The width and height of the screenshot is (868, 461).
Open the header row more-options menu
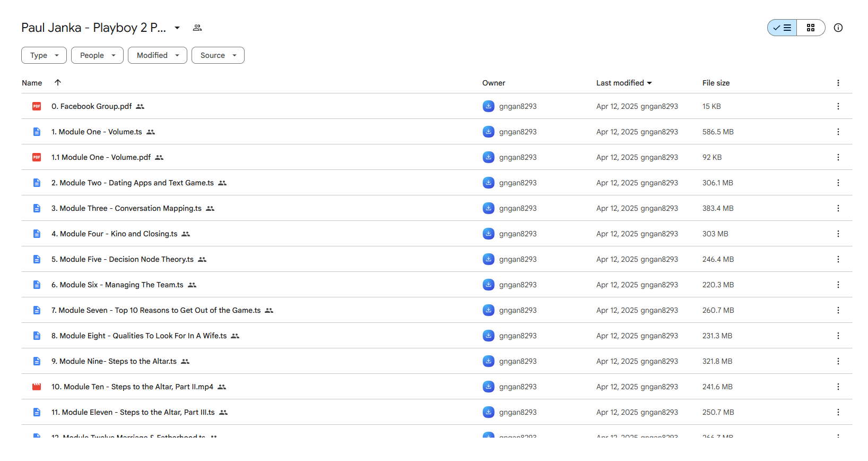(838, 83)
